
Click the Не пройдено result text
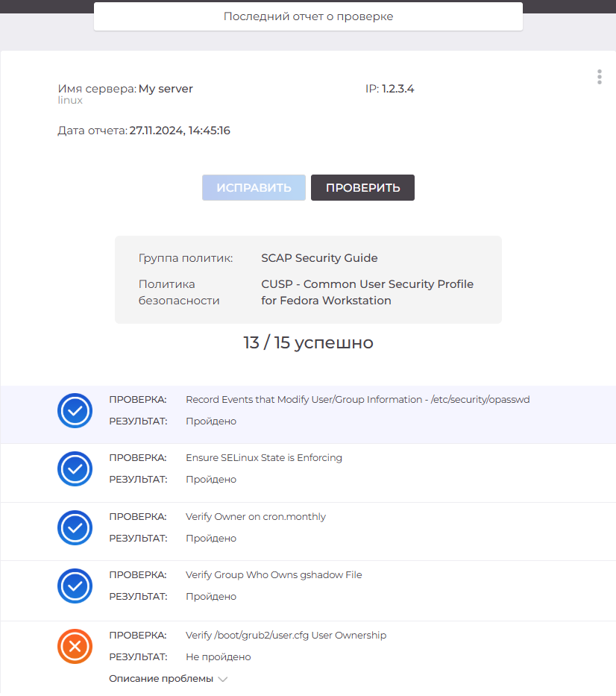click(x=219, y=657)
